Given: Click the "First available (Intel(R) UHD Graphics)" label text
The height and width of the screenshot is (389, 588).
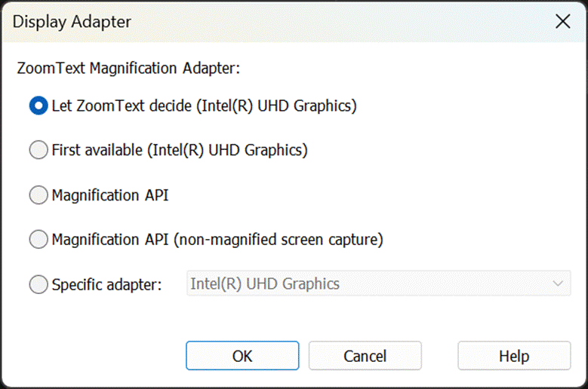Looking at the screenshot, I should (180, 151).
